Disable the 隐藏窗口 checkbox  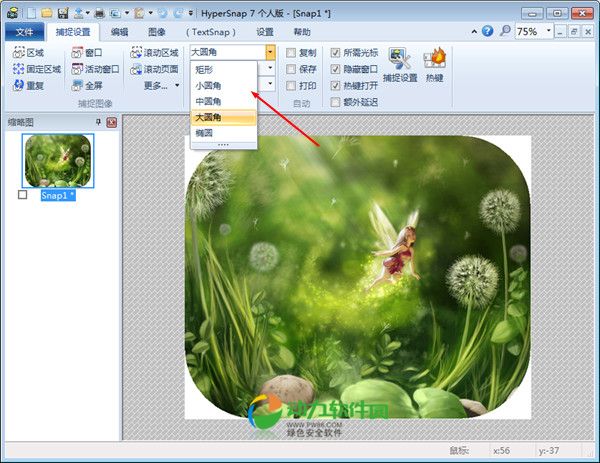(335, 69)
